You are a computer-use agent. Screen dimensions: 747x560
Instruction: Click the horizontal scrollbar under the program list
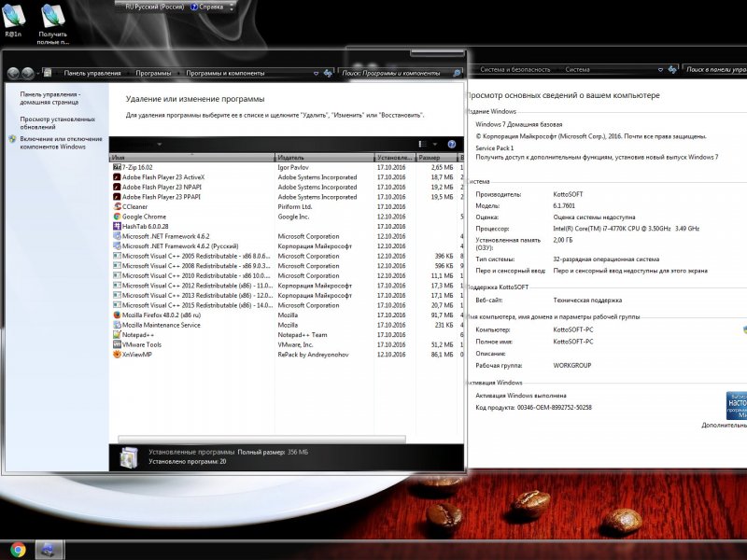pyautogui.click(x=262, y=439)
